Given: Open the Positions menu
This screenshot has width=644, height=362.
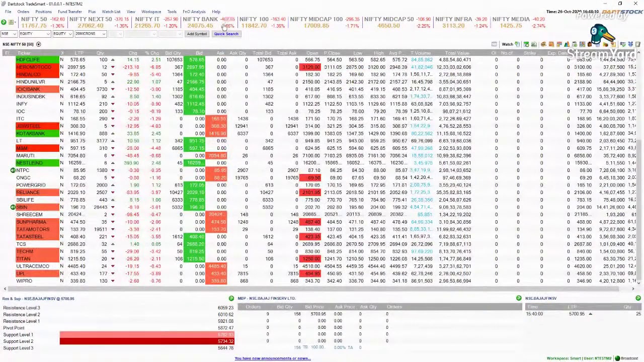Looking at the screenshot, I should tap(43, 12).
